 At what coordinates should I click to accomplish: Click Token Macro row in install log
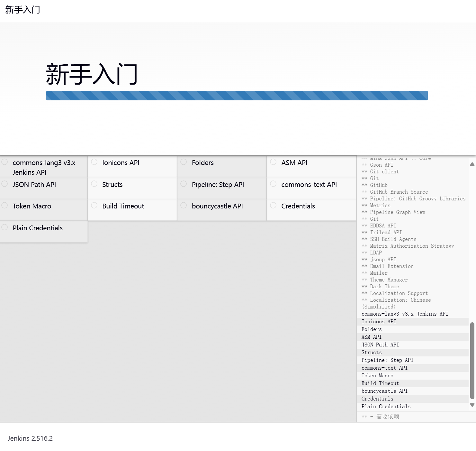[x=413, y=376]
